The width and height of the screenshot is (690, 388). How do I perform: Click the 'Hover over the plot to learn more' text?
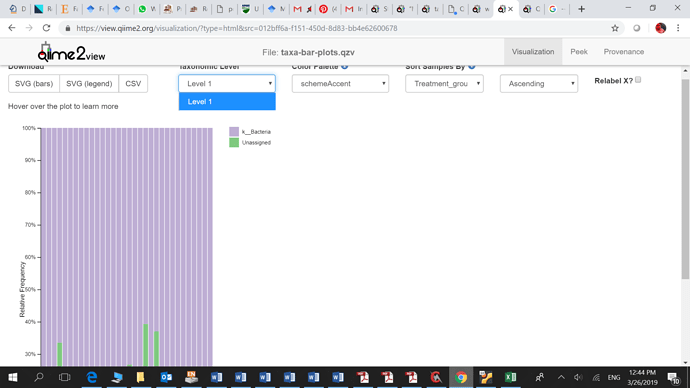pos(63,106)
